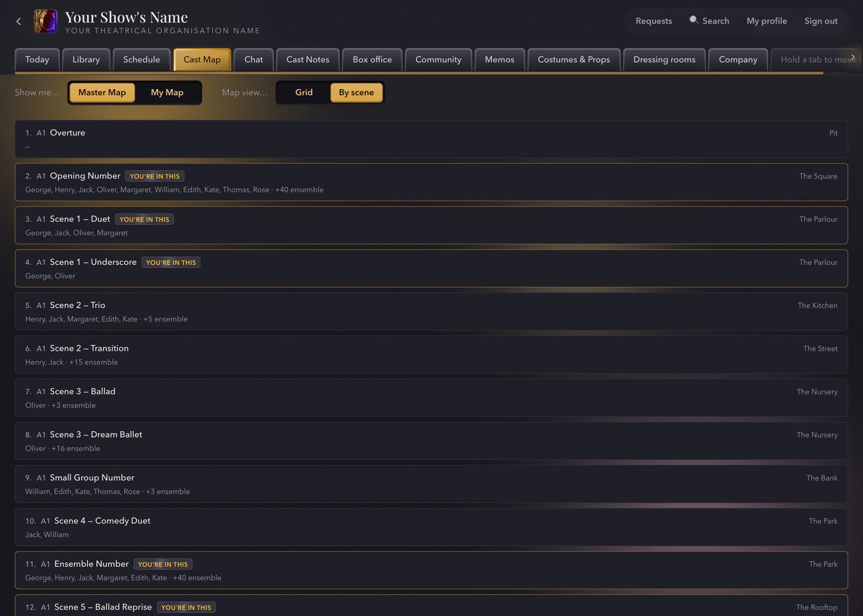This screenshot has width=863, height=616.
Task: Go back using the left chevron arrow
Action: (x=18, y=21)
